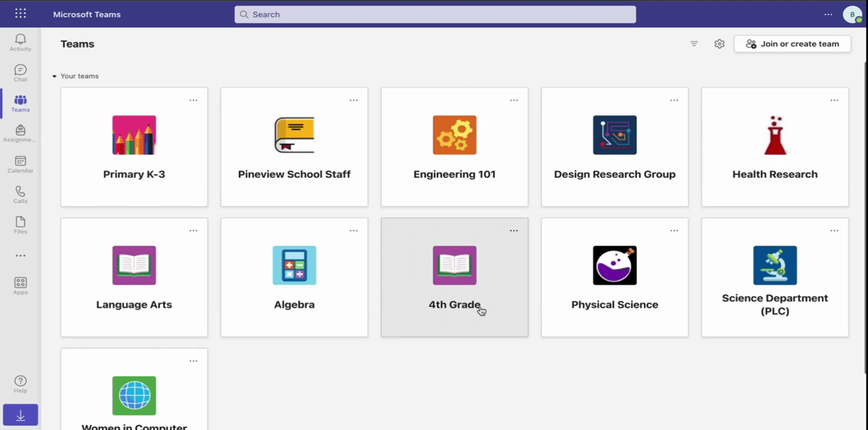This screenshot has width=868, height=430.
Task: Open Chat from the left rail
Action: click(20, 73)
